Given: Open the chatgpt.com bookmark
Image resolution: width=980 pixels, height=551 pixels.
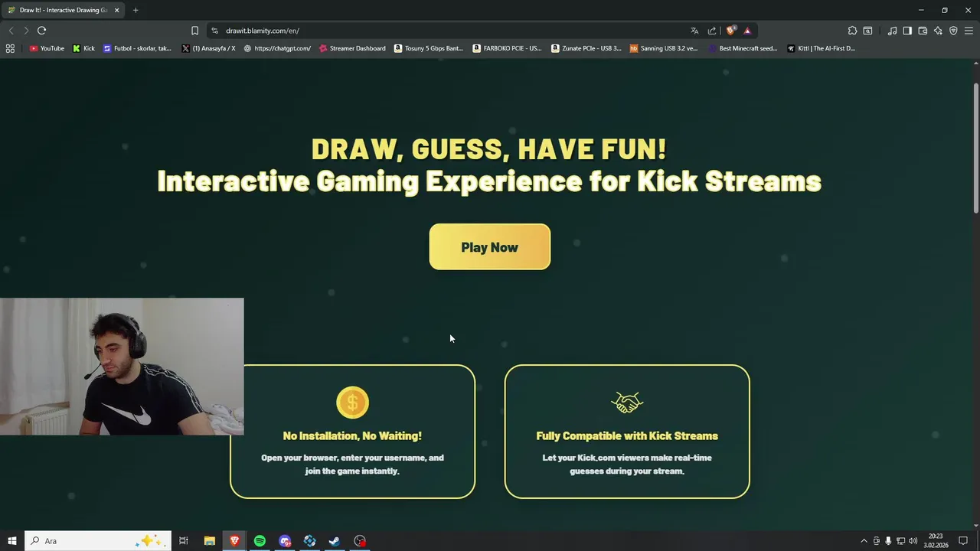Looking at the screenshot, I should coord(277,48).
